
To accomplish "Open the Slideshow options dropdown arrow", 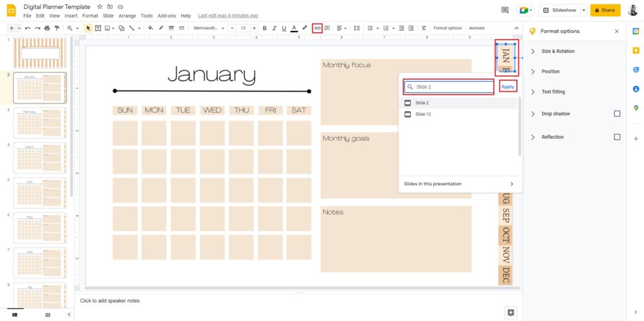I will pos(584,10).
